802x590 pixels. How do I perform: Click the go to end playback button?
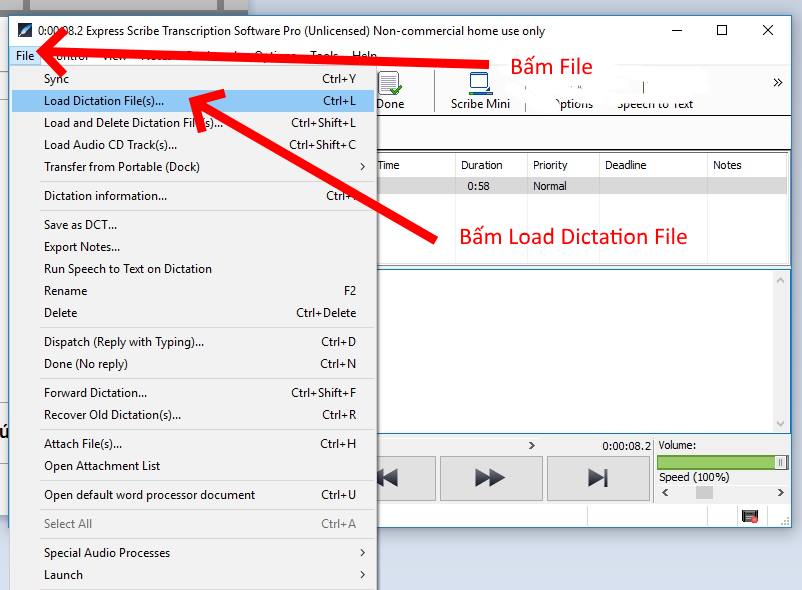pyautogui.click(x=598, y=478)
